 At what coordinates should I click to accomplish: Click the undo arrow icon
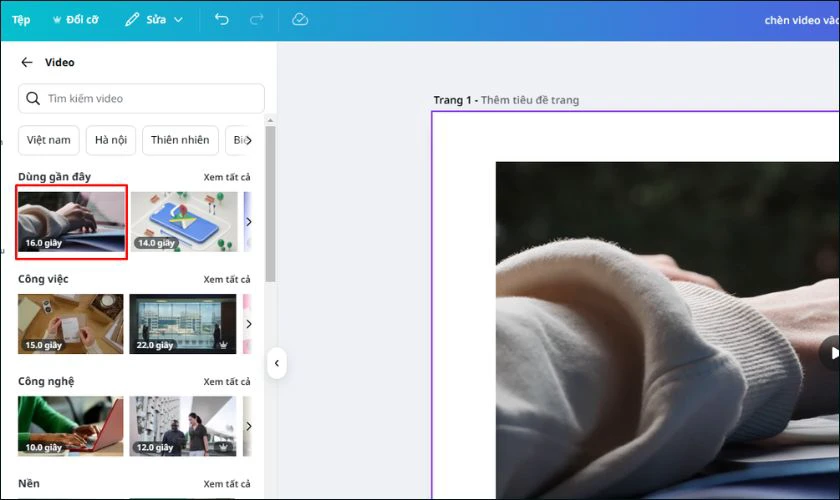pos(222,19)
